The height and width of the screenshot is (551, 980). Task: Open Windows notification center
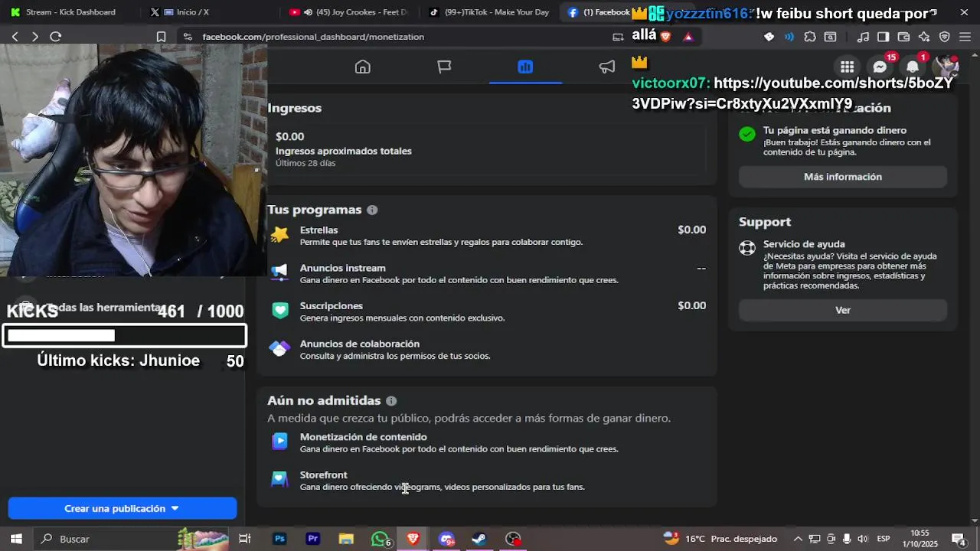click(958, 539)
